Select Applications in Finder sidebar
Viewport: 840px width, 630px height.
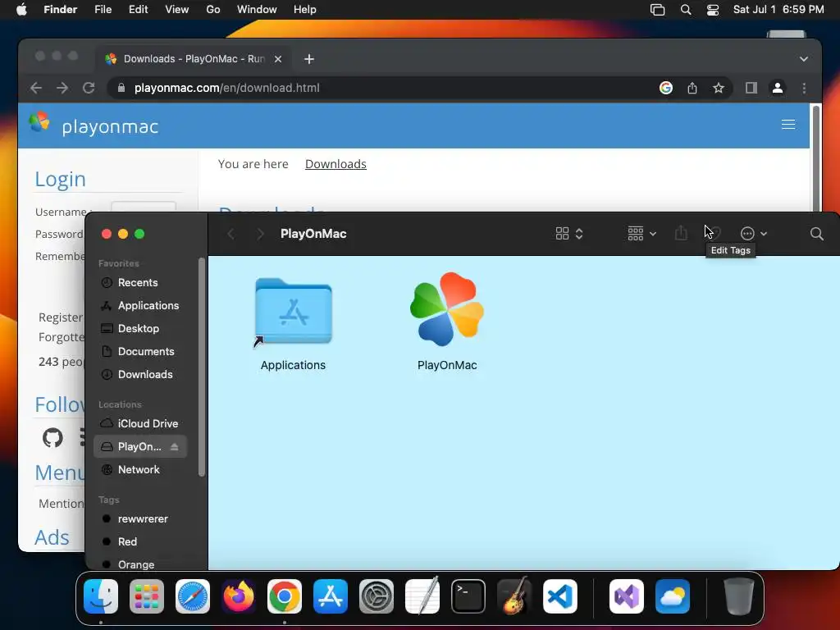[141, 305]
